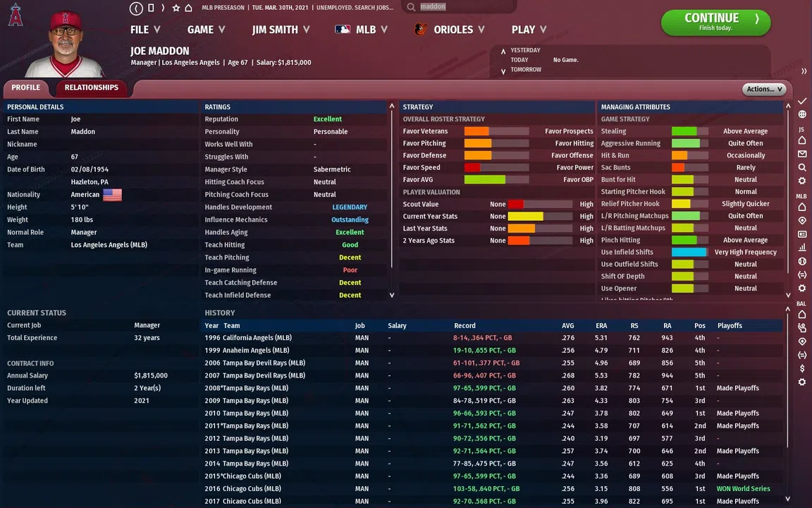Click the Ratings panel scroll down arrow

(391, 295)
